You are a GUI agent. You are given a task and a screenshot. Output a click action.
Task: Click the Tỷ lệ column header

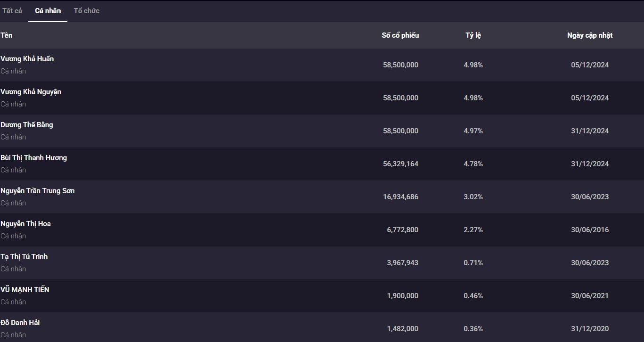pyautogui.click(x=473, y=35)
